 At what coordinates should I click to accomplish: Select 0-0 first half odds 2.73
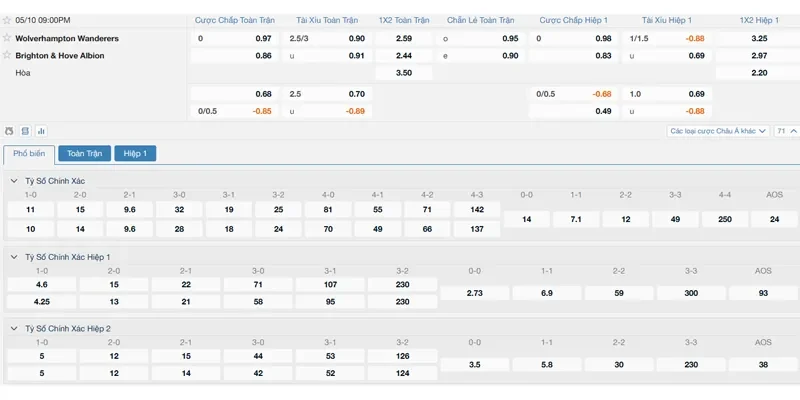[x=475, y=293]
